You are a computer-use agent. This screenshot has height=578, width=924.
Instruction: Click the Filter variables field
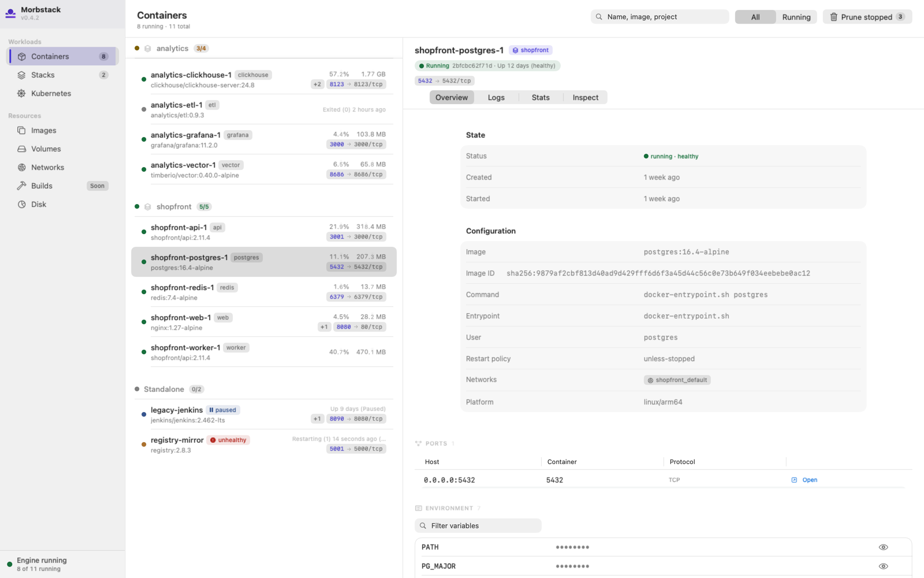point(478,526)
